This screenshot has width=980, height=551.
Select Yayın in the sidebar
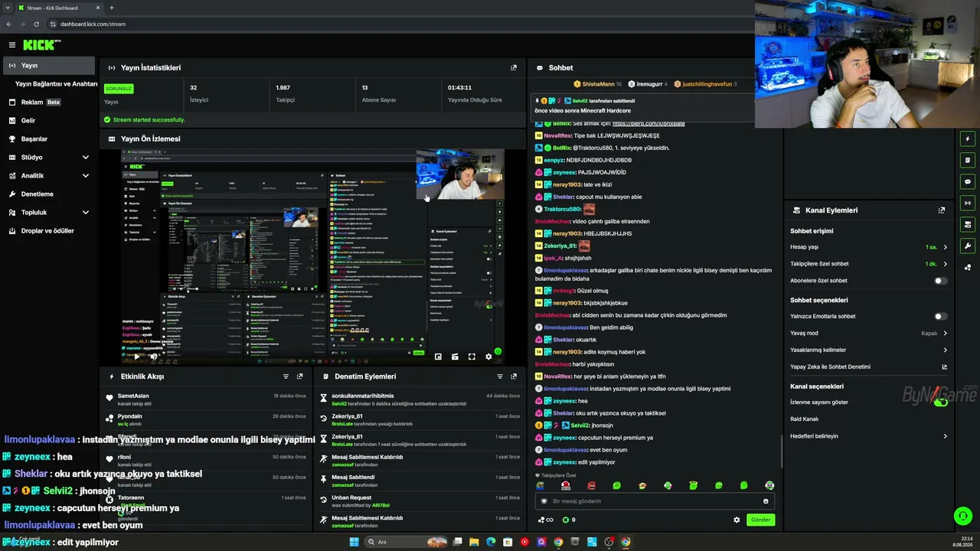tap(49, 66)
